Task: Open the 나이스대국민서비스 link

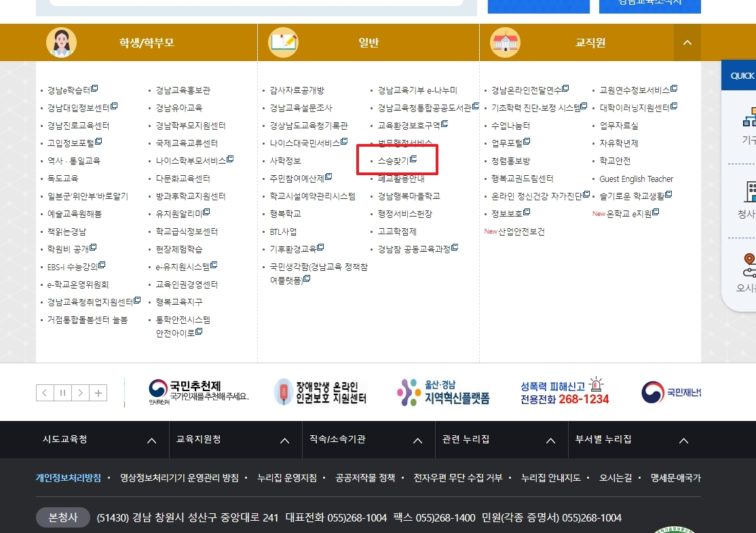Action: (x=309, y=143)
